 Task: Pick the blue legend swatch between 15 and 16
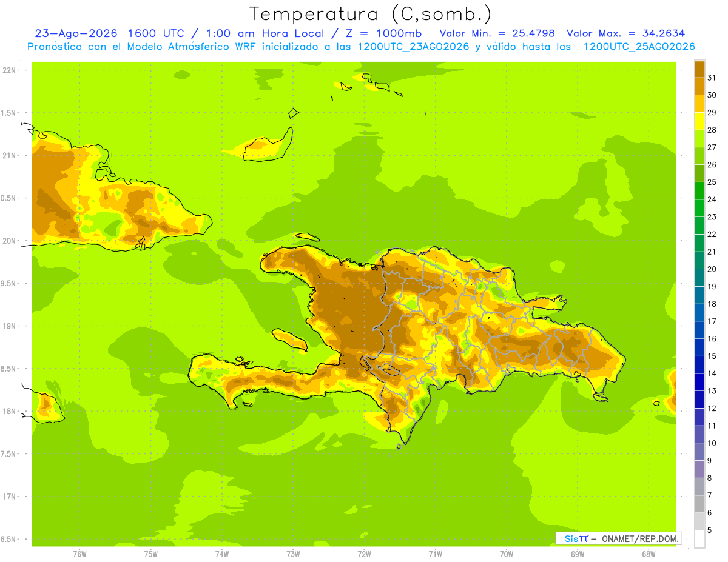pos(699,347)
